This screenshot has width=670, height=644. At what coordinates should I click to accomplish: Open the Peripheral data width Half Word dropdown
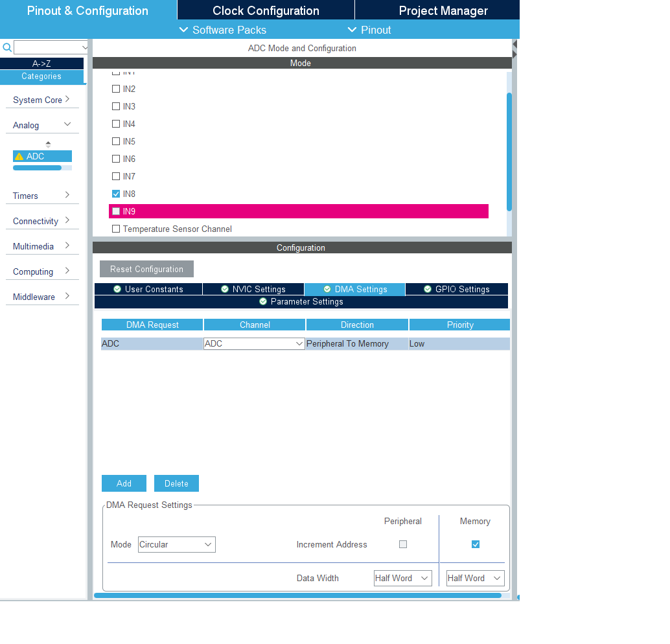[402, 578]
